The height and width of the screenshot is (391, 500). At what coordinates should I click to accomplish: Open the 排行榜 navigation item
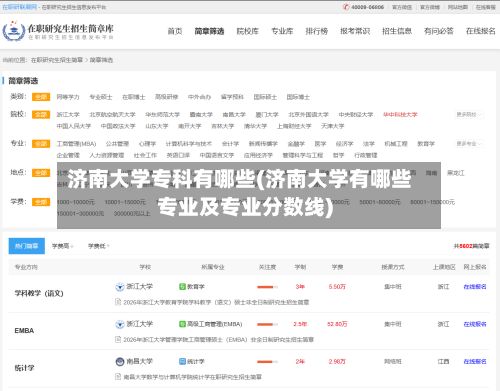(317, 31)
